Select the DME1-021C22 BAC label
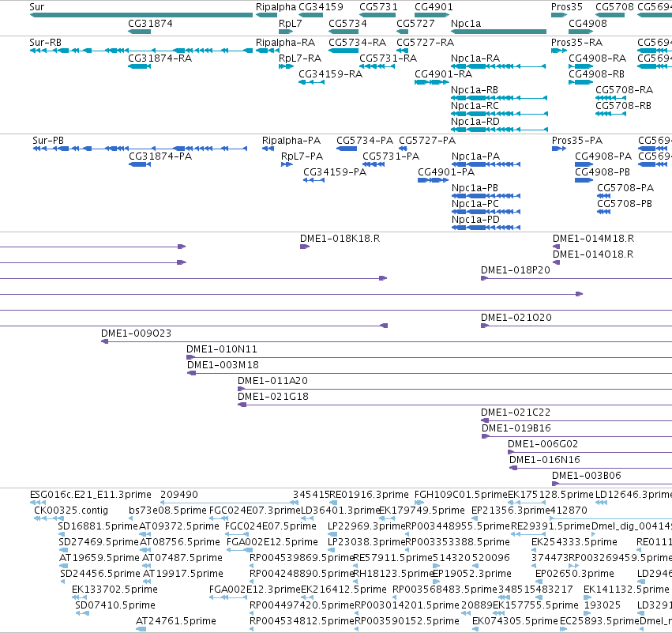 click(x=516, y=413)
